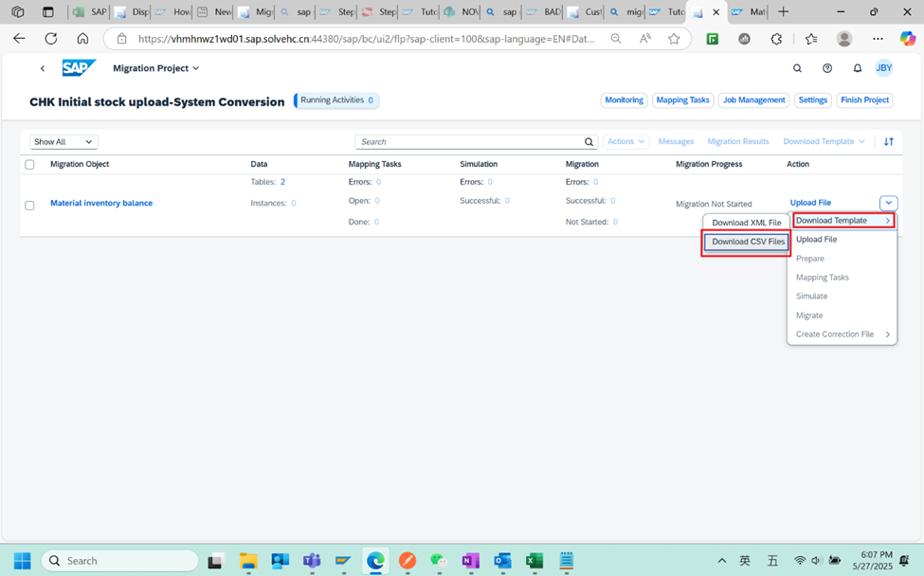Expand Create Correction File submenu
The image size is (924, 576).
[x=842, y=333]
